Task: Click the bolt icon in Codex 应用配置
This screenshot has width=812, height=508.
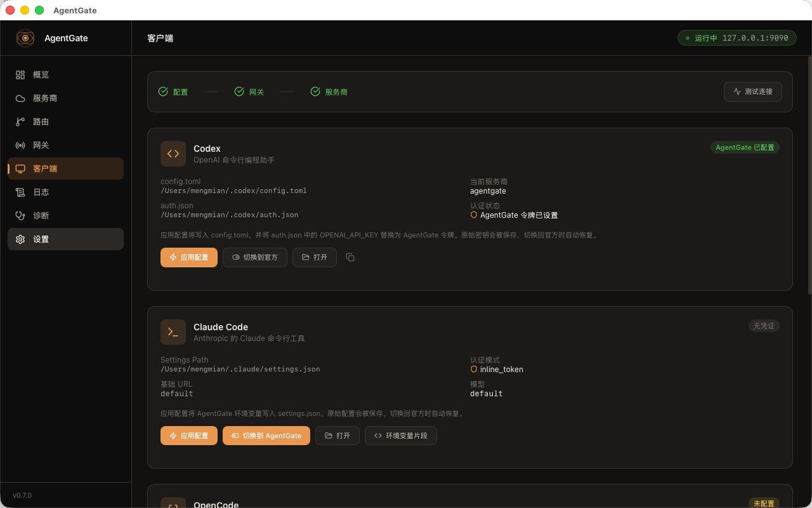Action: [x=173, y=257]
